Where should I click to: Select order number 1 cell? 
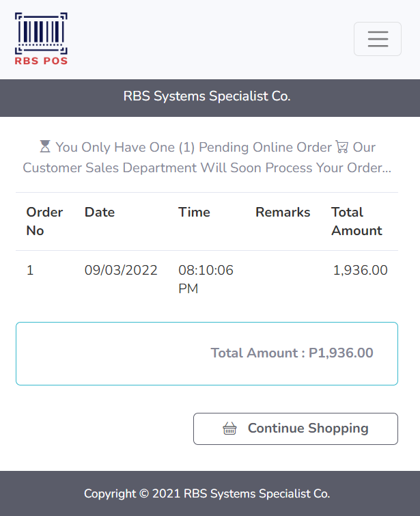click(x=30, y=271)
